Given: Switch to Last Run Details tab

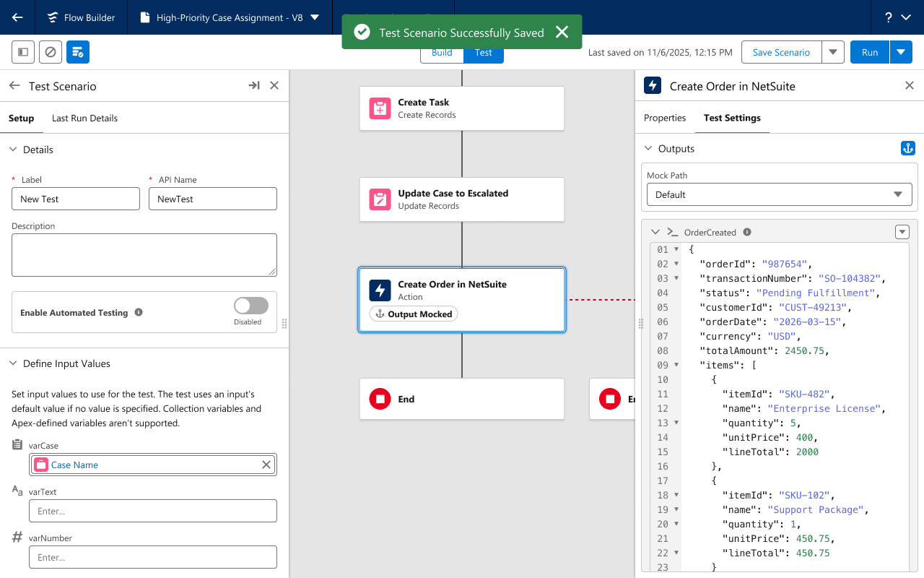Looking at the screenshot, I should point(84,118).
